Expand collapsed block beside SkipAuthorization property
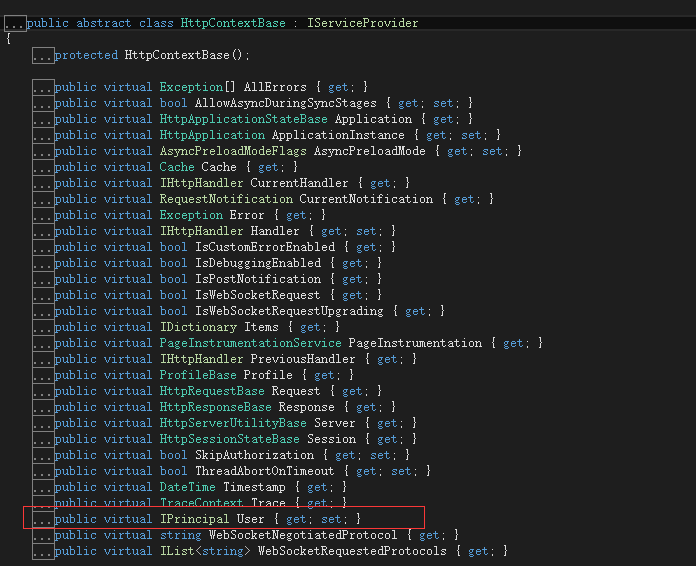696x566 pixels. 43,455
